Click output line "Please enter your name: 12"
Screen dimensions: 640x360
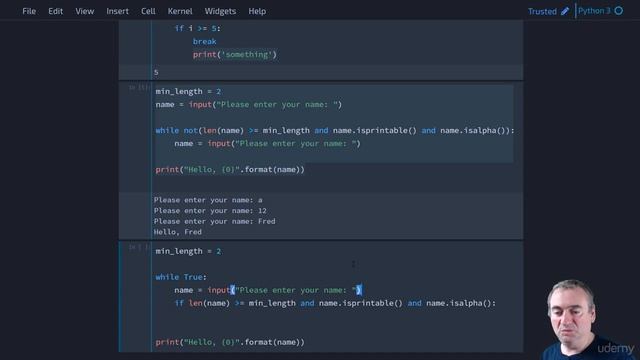coord(210,211)
